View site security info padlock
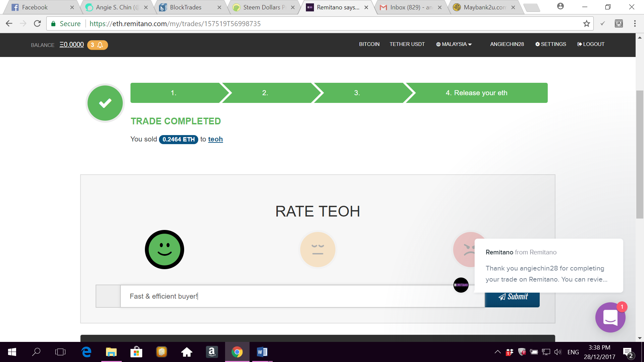 [53, 23]
